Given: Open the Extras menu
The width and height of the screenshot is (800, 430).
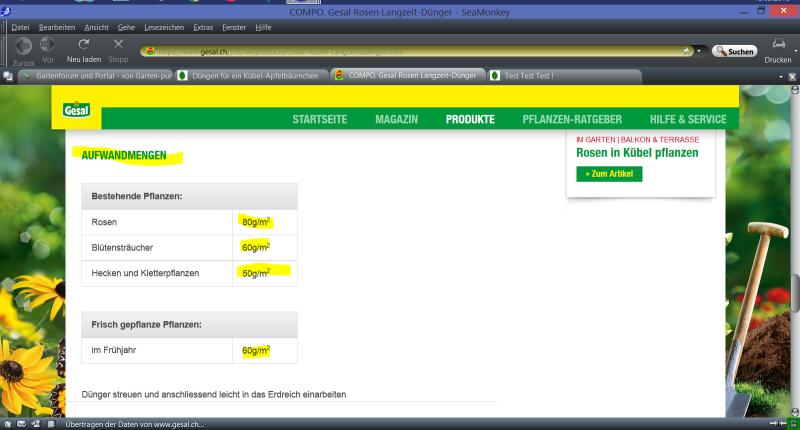Looking at the screenshot, I should (x=203, y=28).
